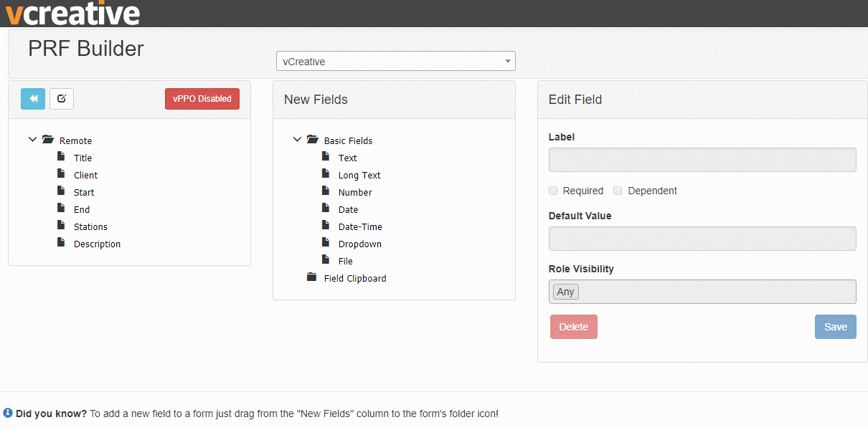Select the Long Text new field type
The width and height of the screenshot is (868, 430).
point(359,176)
